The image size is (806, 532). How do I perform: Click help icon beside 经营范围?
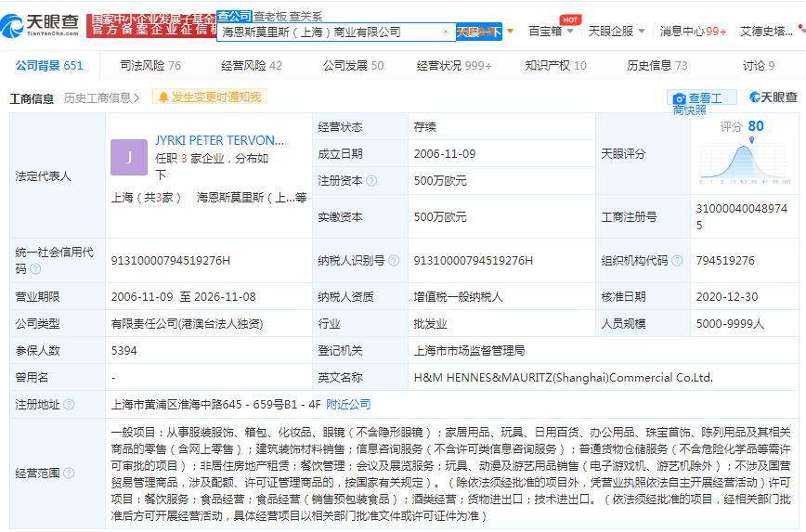click(69, 473)
